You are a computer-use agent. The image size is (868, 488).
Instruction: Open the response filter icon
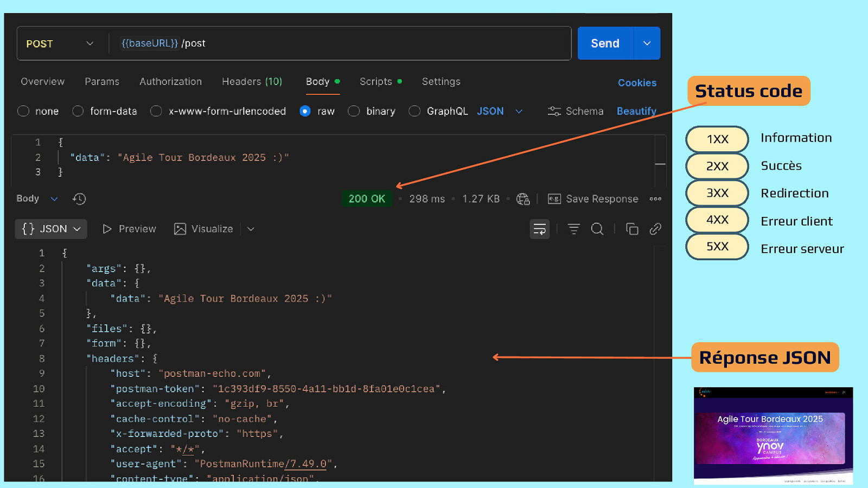[x=573, y=229]
